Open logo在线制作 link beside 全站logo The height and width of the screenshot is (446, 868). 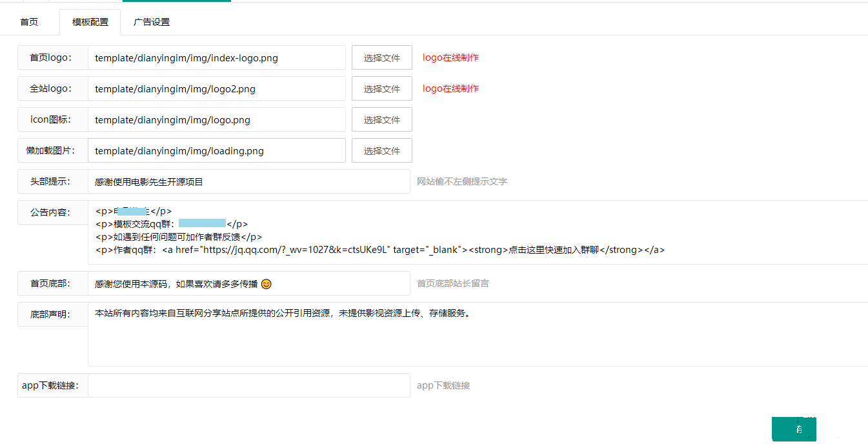(x=450, y=88)
